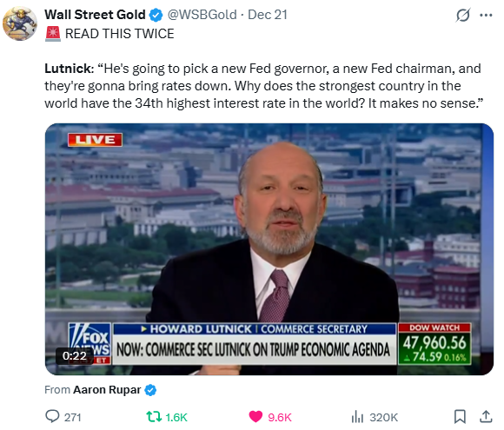Viewport: 504px width, 430px height.
Task: Click the blue verified badge beside Wall Street Gold
Action: (156, 15)
